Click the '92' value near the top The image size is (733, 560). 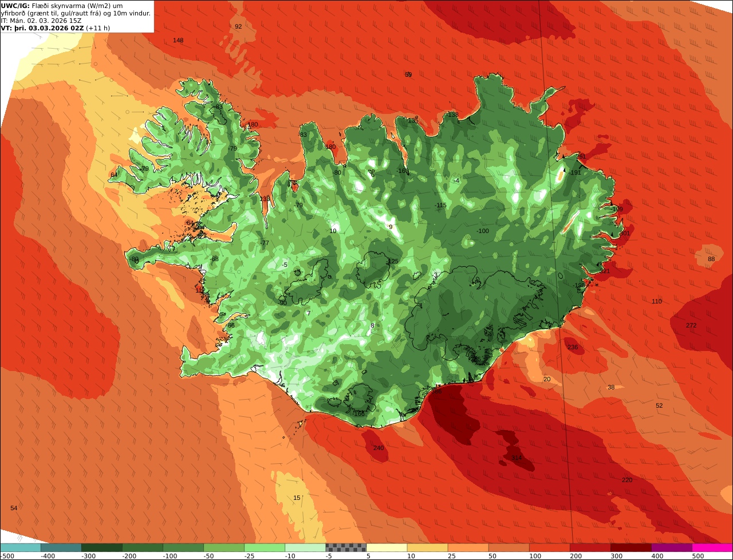(238, 26)
